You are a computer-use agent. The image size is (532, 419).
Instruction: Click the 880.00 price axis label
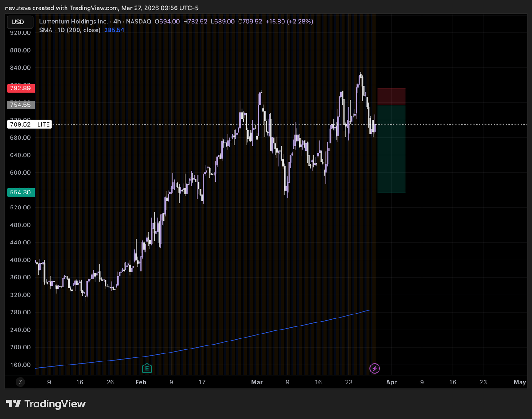20,50
